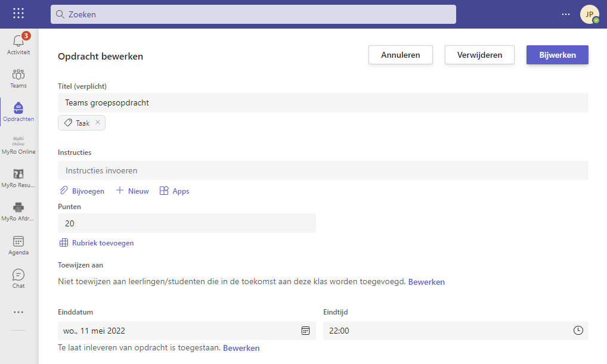Open the JP profile avatar
Screen dimensions: 607x364
pos(589,14)
